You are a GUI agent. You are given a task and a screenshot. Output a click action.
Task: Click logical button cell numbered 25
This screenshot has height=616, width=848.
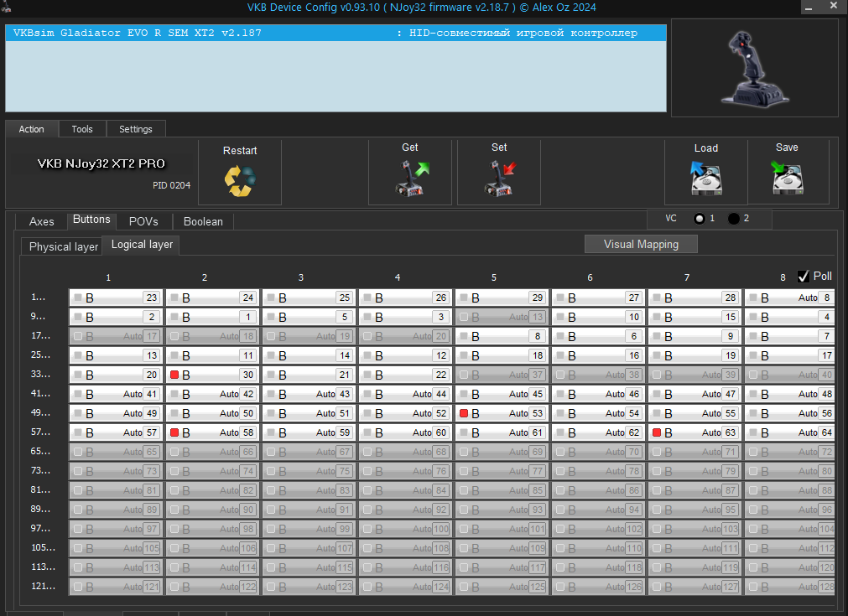(x=309, y=298)
